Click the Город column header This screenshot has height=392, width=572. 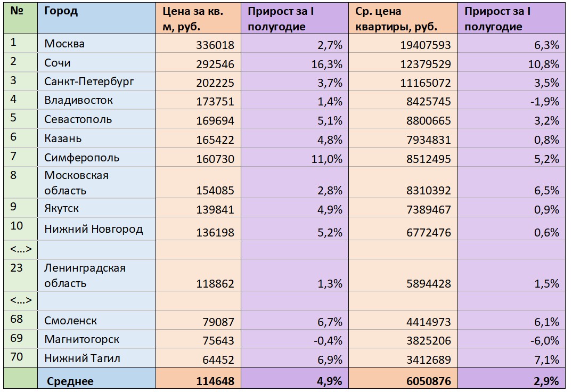97,18
